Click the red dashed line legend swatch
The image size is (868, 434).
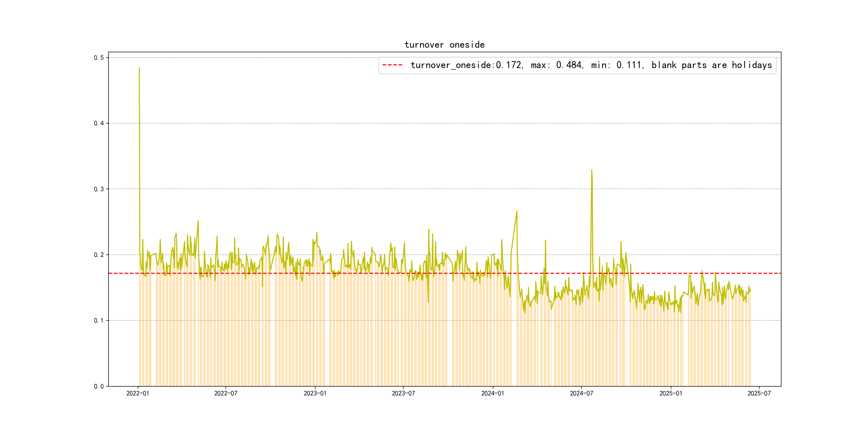click(x=392, y=65)
